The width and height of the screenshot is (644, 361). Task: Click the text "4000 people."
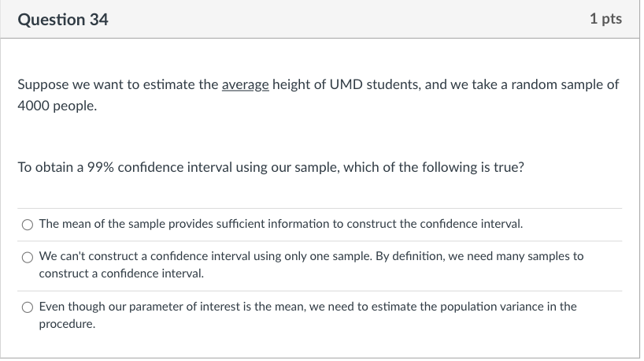click(x=57, y=106)
